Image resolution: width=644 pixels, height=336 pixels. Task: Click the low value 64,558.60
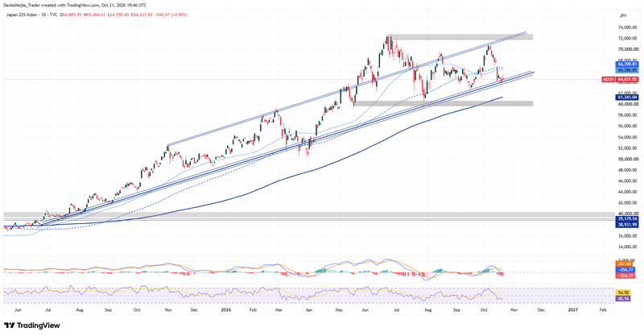coord(119,15)
